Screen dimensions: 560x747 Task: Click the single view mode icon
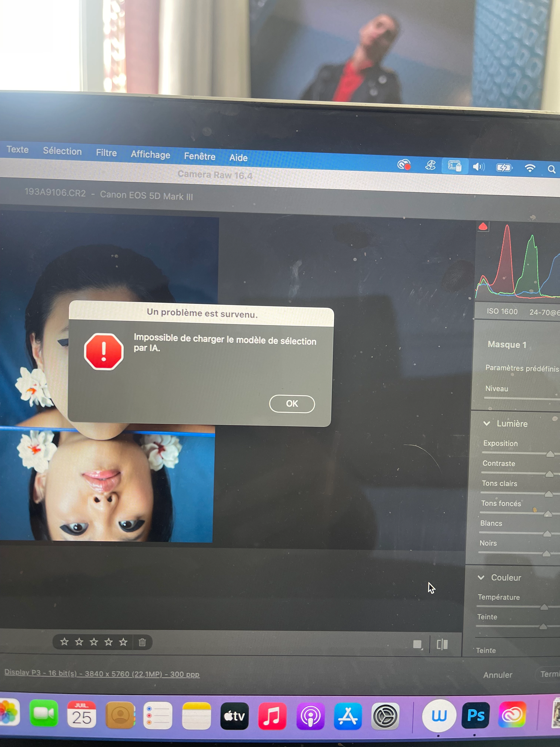click(x=418, y=644)
